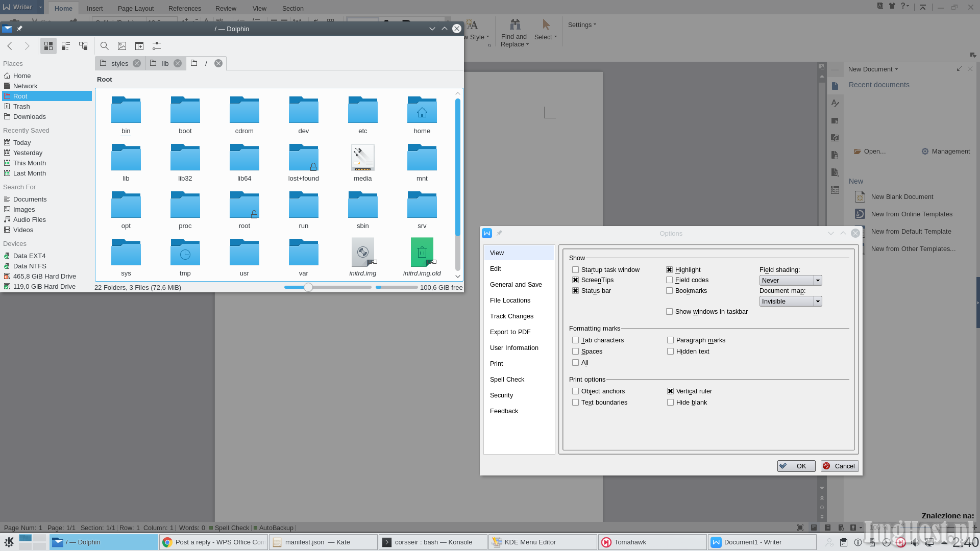Screen dimensions: 980x551
Task: Enable Startup task window checkbox
Action: pos(576,270)
